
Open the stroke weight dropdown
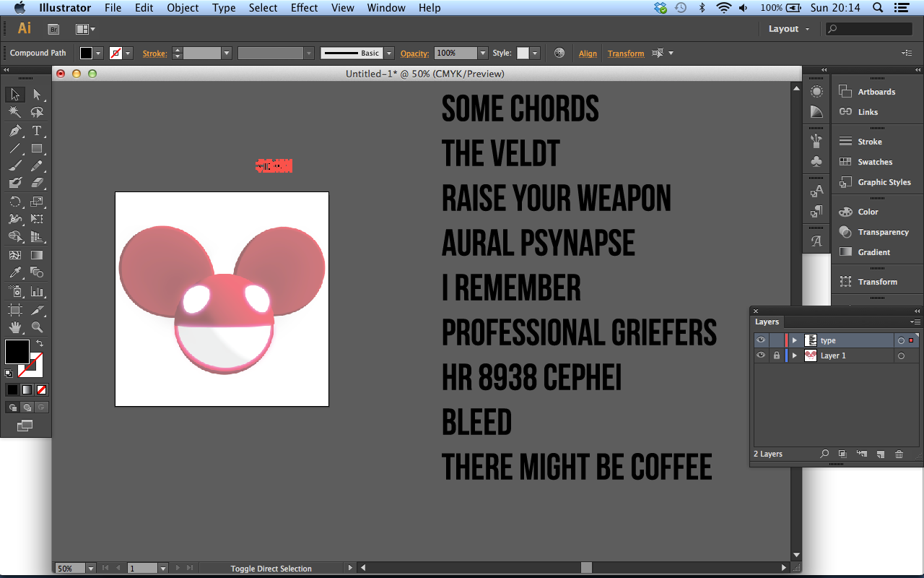click(x=226, y=53)
